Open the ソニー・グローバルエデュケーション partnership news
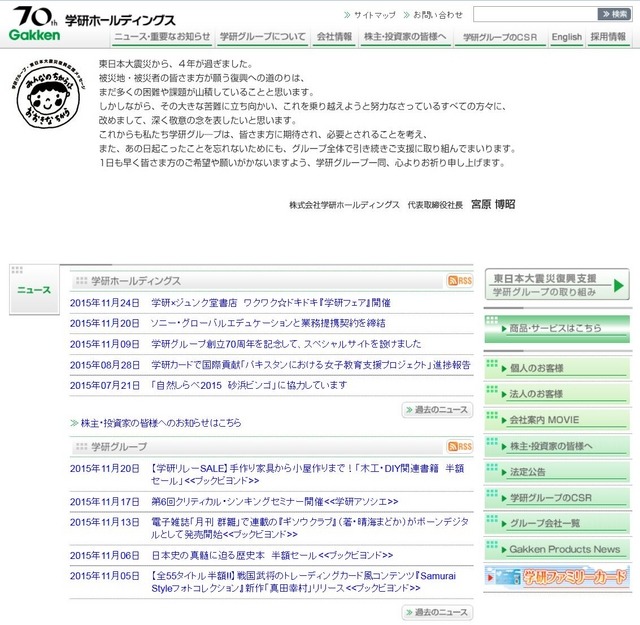 [268, 323]
